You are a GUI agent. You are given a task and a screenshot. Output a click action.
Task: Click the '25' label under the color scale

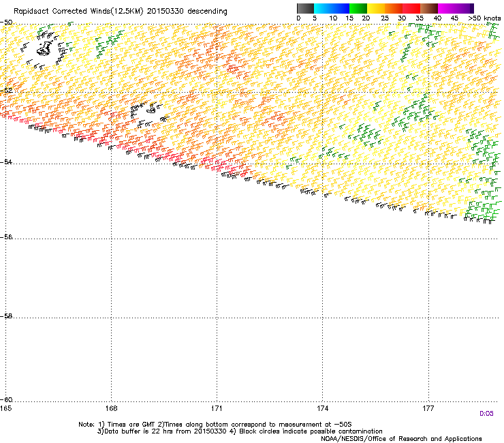click(385, 18)
